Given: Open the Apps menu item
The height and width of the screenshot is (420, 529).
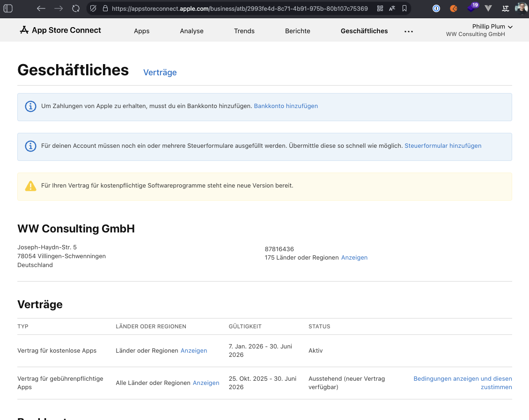Looking at the screenshot, I should pos(141,31).
